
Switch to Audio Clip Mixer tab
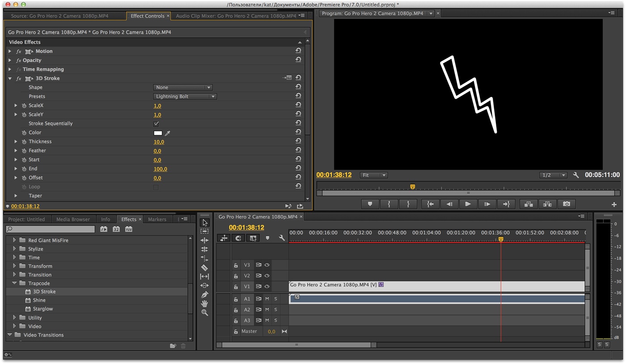(x=236, y=16)
